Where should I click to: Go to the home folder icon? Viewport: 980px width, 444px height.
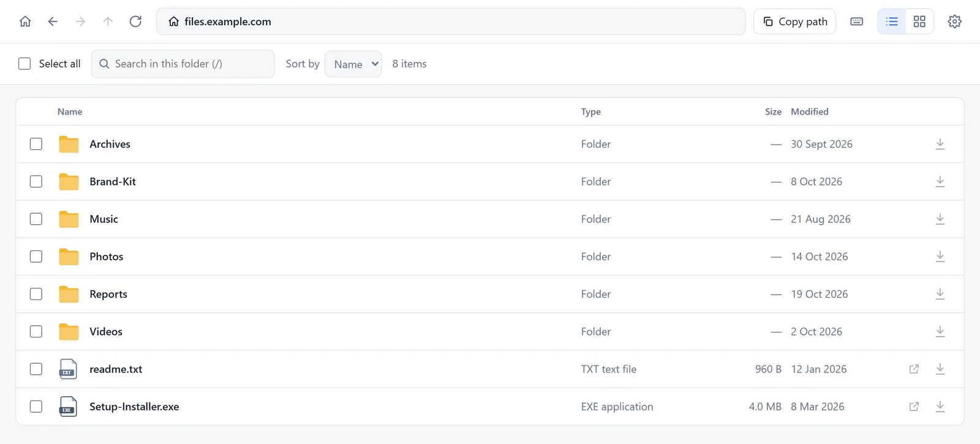point(25,21)
